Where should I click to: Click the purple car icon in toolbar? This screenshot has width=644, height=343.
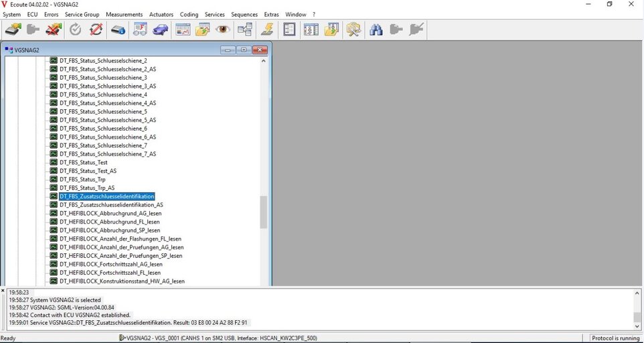[x=160, y=29]
